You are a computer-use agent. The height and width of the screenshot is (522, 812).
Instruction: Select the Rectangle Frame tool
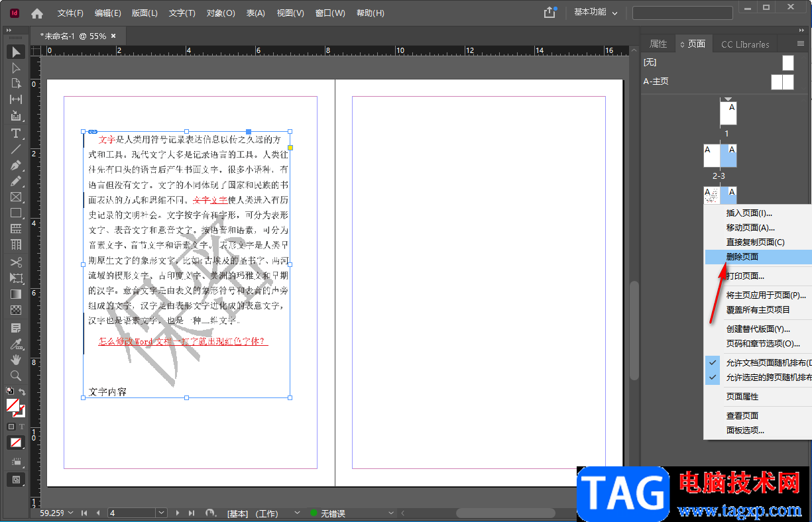tap(16, 197)
